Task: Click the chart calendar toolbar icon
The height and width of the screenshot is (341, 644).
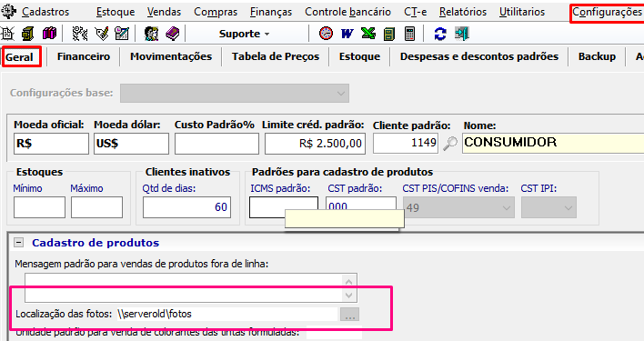Action: pyautogui.click(x=122, y=34)
